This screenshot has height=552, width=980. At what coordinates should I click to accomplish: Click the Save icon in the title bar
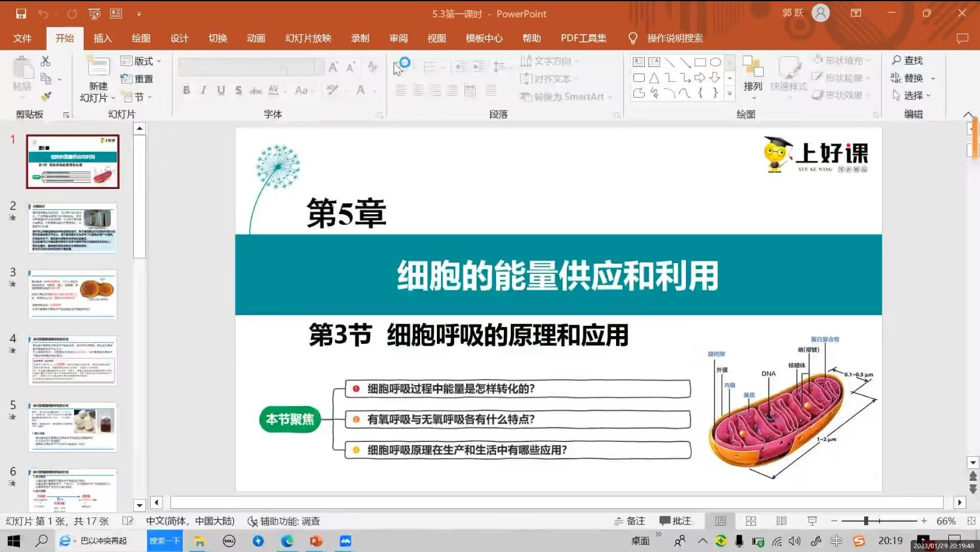click(x=21, y=13)
